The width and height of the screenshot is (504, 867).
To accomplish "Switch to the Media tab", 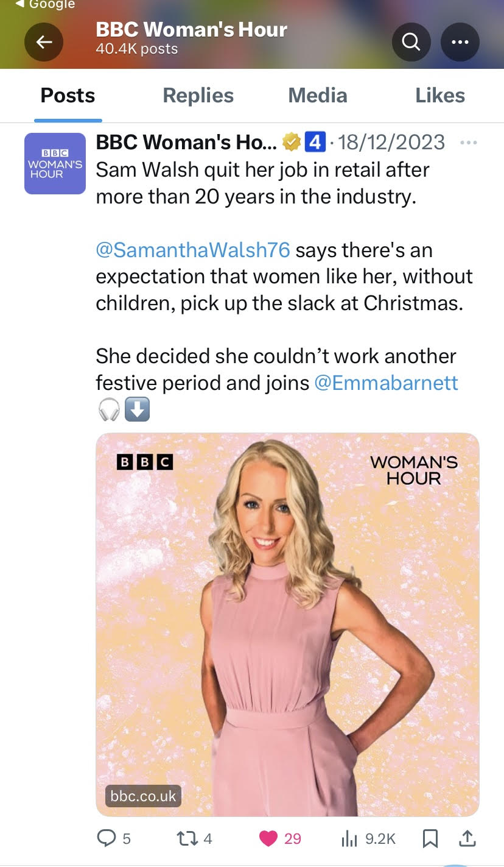I will tap(317, 96).
